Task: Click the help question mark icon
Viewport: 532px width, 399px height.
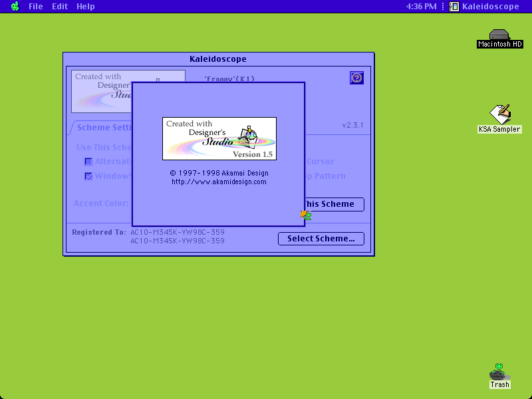Action: point(356,78)
